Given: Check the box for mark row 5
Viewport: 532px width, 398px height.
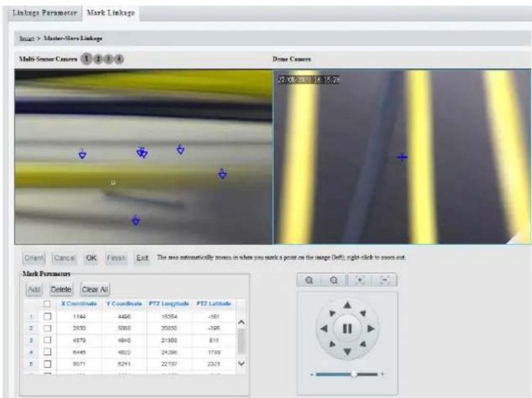Looking at the screenshot, I should click(x=48, y=364).
